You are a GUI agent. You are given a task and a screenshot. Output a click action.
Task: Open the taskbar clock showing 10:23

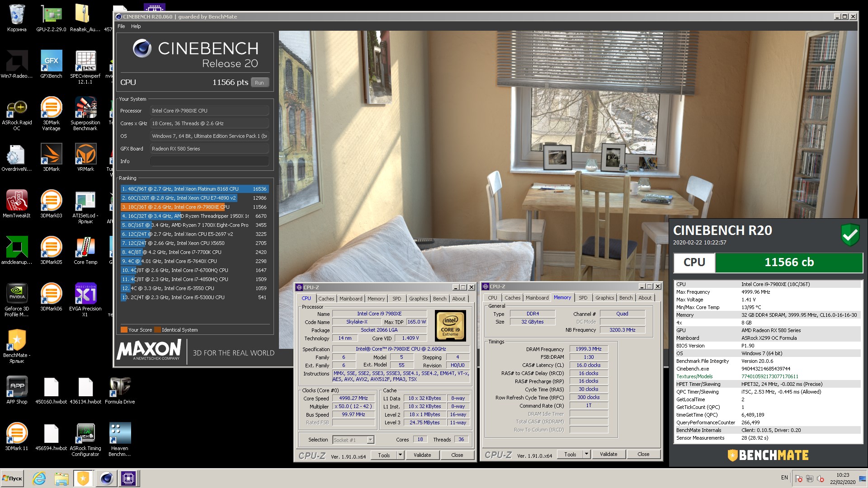pos(843,479)
